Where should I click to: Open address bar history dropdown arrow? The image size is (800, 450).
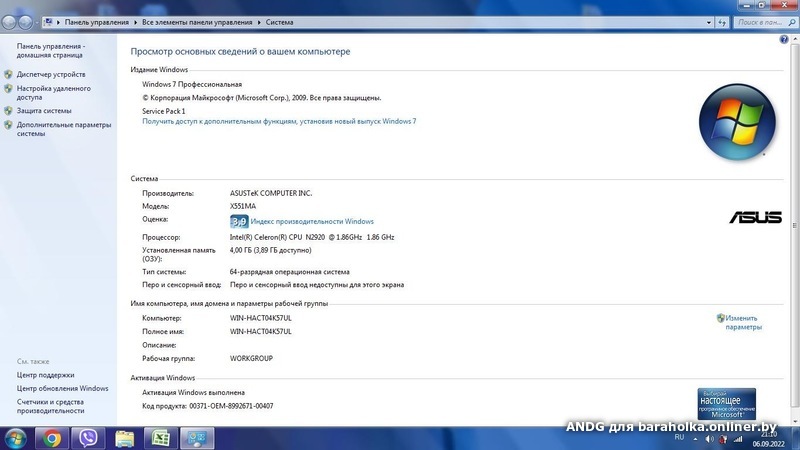(x=709, y=22)
